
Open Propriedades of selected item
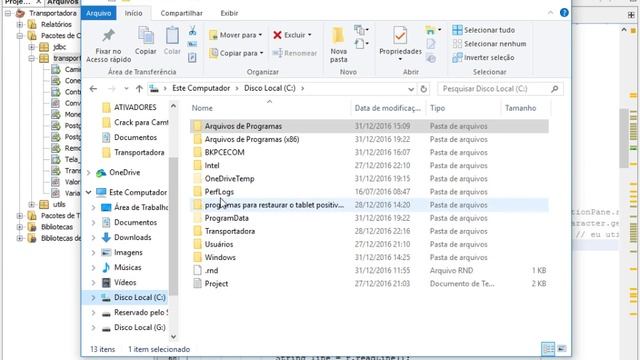point(400,44)
